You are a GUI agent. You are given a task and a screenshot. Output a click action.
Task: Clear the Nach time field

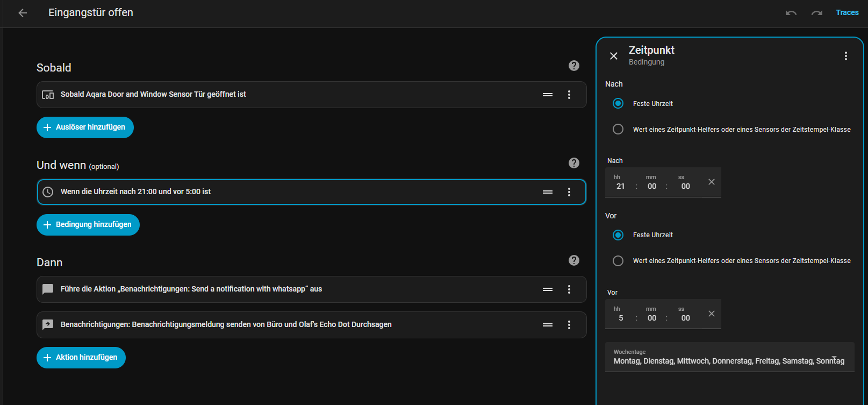coord(712,182)
